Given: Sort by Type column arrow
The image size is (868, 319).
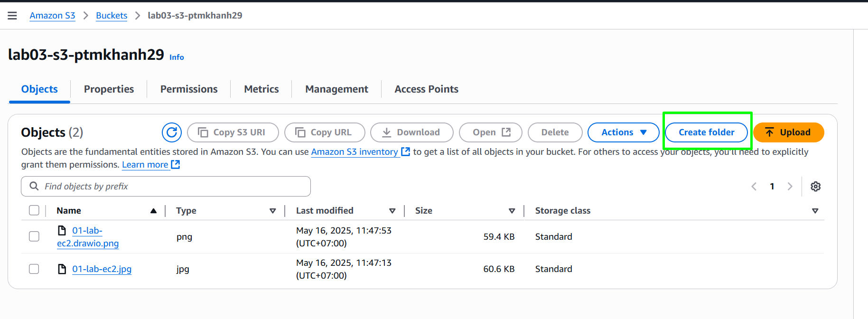Looking at the screenshot, I should (273, 211).
